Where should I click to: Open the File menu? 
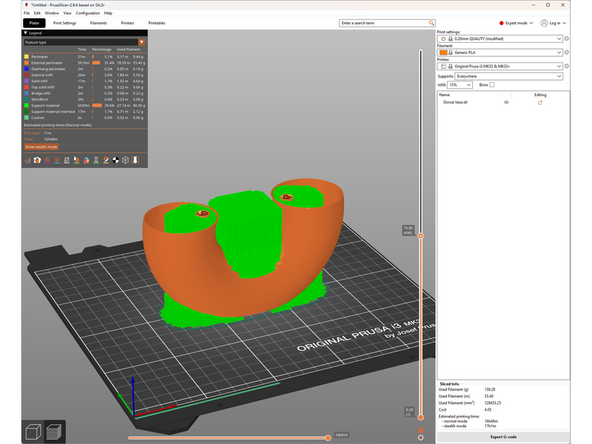point(26,13)
